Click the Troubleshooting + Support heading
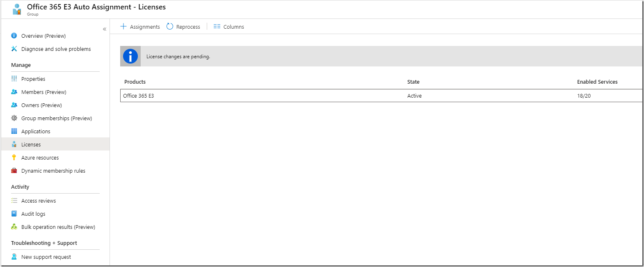The image size is (644, 267). [x=44, y=243]
